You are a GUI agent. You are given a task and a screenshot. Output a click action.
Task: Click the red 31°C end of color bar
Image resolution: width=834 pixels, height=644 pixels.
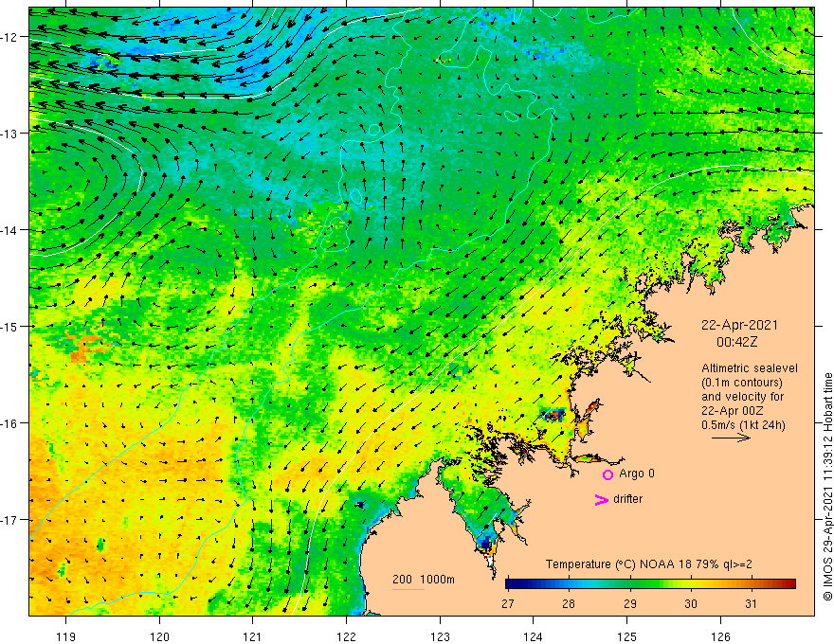[x=789, y=584]
